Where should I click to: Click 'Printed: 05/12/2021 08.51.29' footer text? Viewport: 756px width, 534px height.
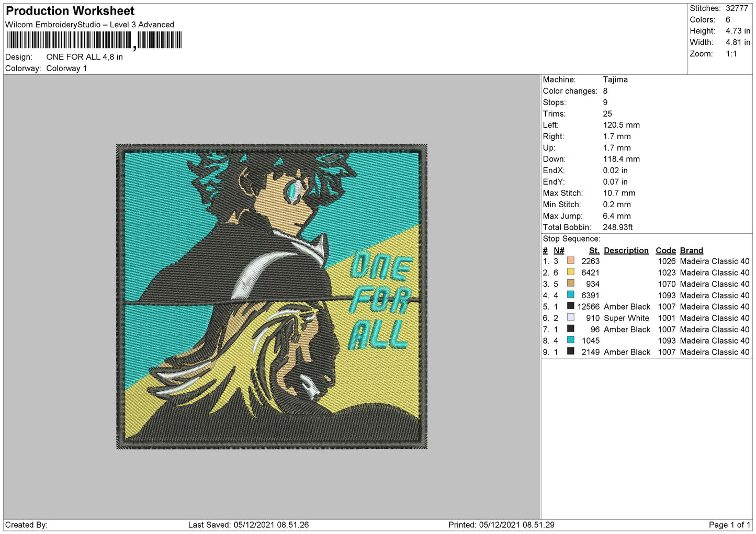(501, 525)
